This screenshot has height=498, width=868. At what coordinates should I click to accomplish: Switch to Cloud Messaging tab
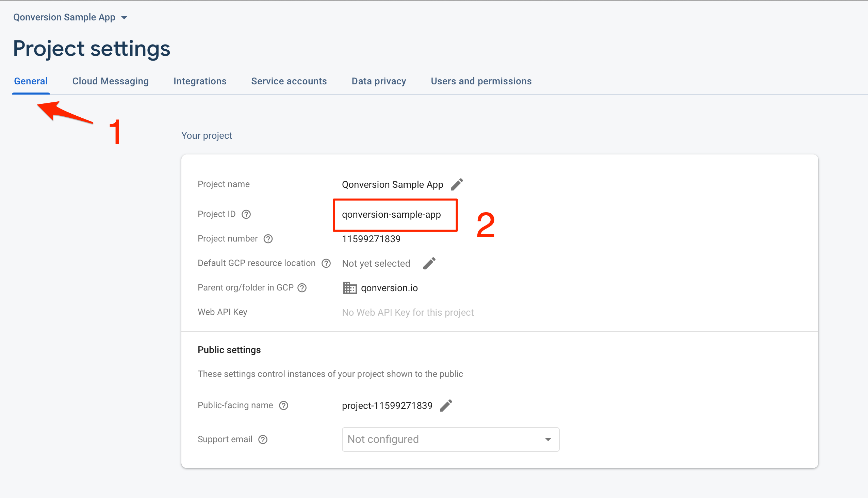(110, 81)
